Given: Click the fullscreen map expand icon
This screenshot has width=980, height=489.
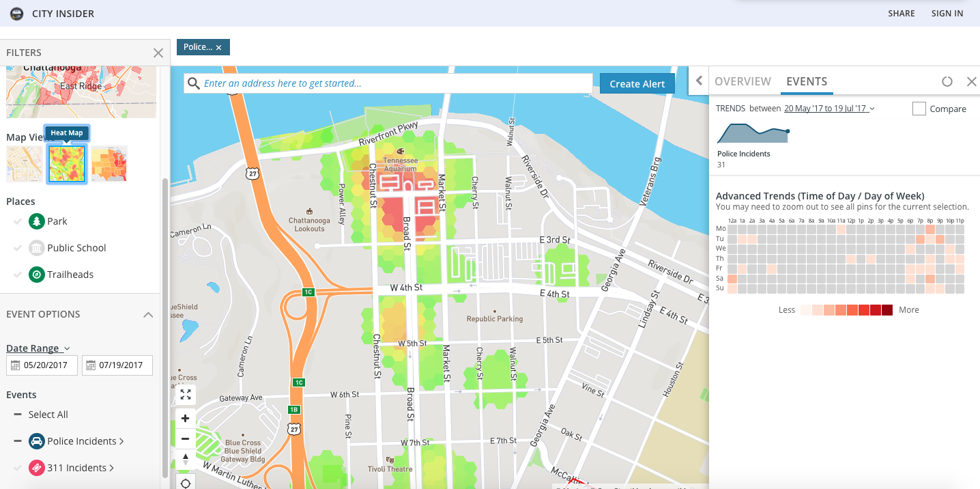Looking at the screenshot, I should 185,395.
